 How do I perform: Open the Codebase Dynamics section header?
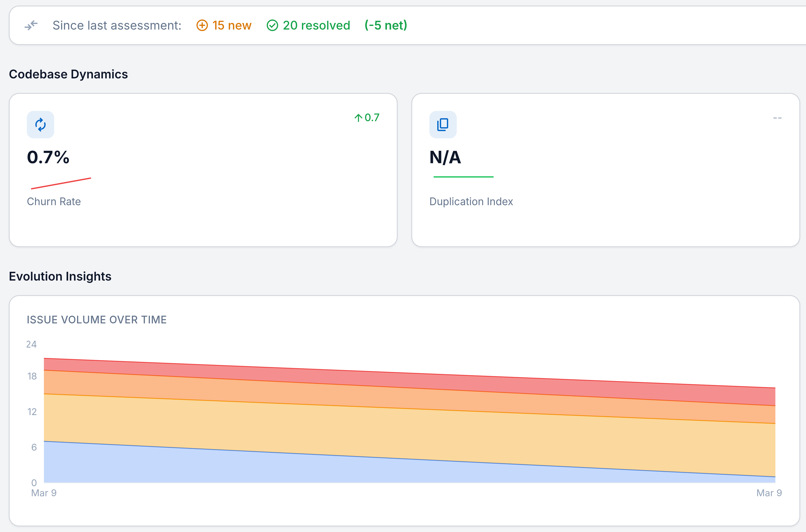point(69,74)
